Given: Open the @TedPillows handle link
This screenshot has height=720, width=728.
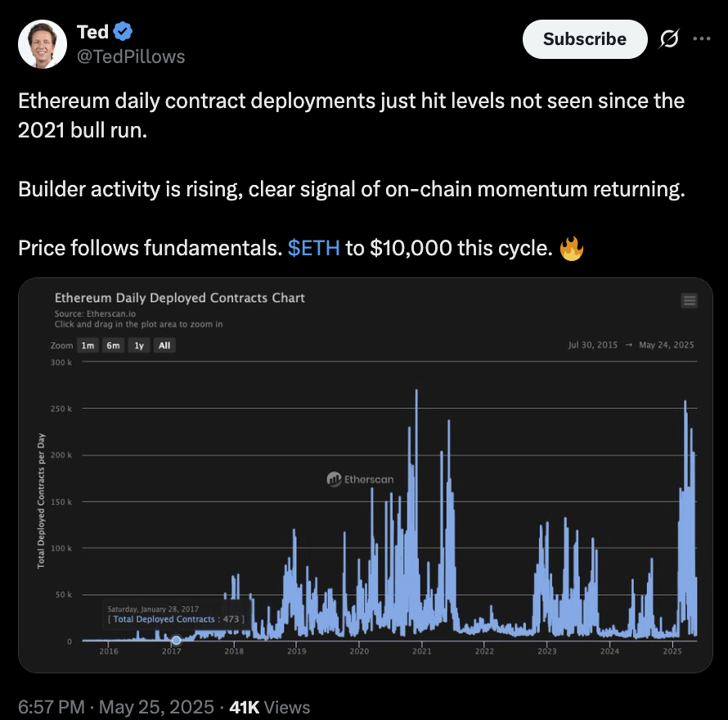Looking at the screenshot, I should point(131,56).
